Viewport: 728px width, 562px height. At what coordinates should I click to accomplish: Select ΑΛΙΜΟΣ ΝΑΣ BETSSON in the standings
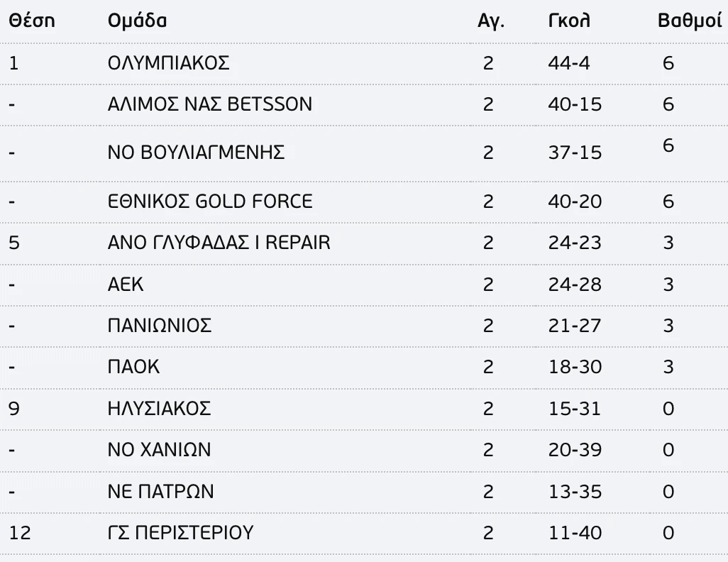click(209, 104)
